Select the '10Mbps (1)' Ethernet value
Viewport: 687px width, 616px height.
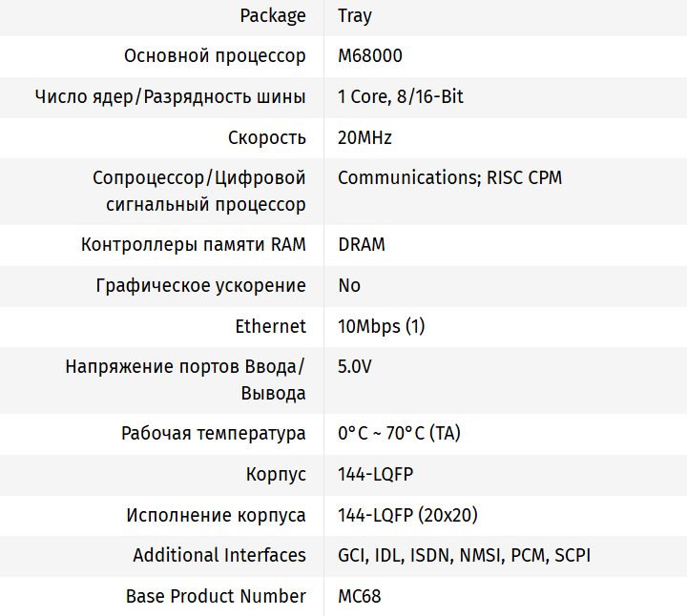[x=382, y=327]
